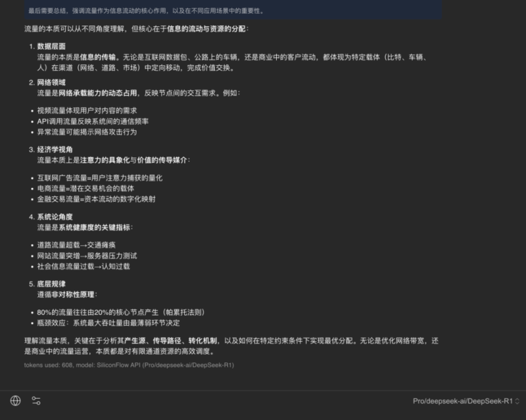Select the heading 系统论角度
Screen dimensions: 526x420
[x=55, y=216]
